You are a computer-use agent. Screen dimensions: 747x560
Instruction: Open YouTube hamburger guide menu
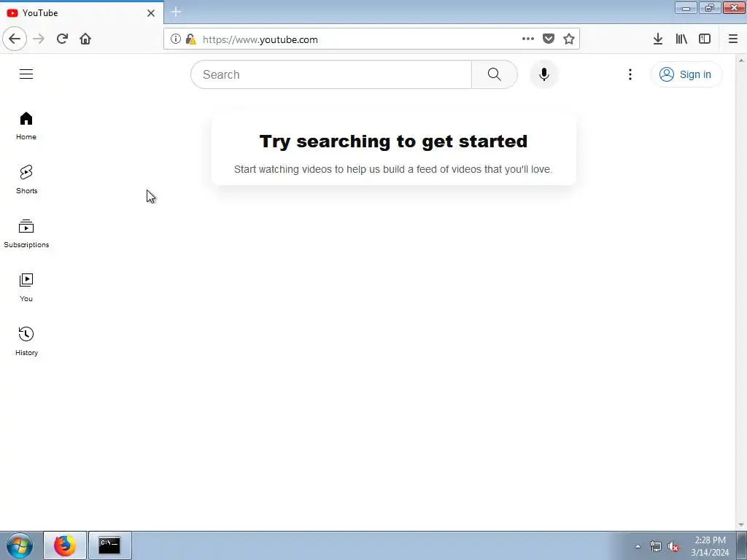click(x=26, y=74)
